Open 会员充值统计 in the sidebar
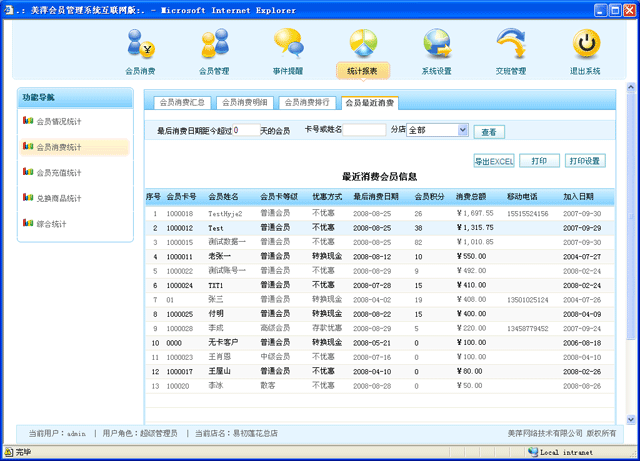Screen dimensions: 640x461 pos(59,173)
